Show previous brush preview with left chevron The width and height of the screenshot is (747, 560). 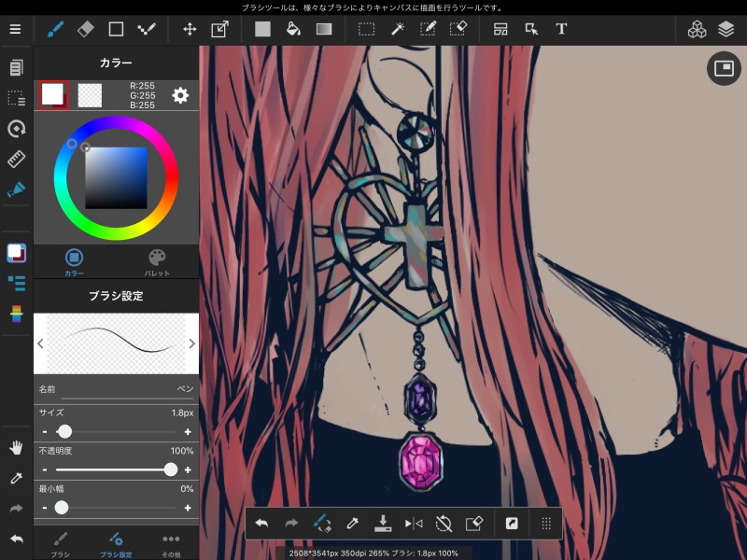click(40, 343)
